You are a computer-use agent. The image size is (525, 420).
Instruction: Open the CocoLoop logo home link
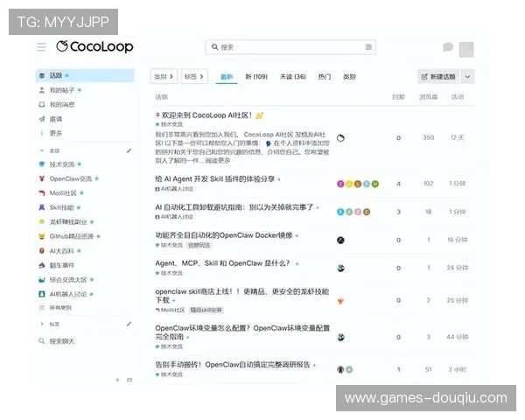click(x=94, y=46)
